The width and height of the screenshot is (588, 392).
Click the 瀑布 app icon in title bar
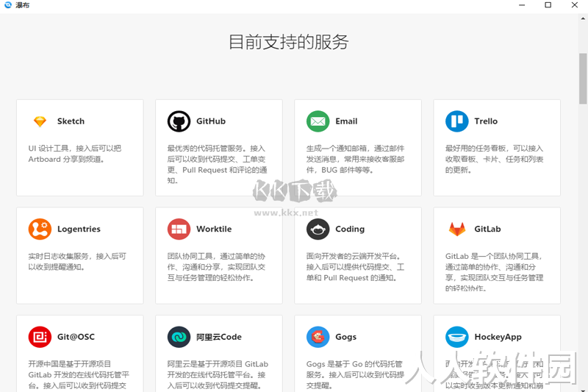tap(8, 5)
